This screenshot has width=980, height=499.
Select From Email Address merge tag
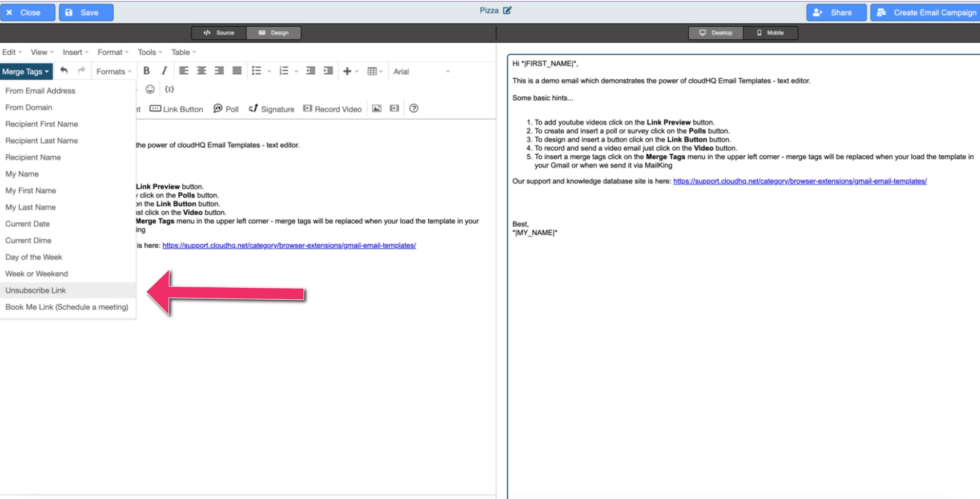tap(68, 90)
